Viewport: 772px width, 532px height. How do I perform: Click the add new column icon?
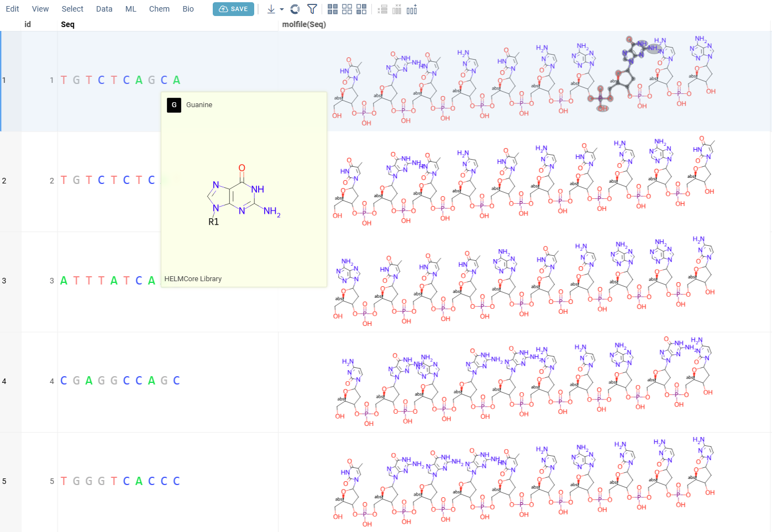412,9
